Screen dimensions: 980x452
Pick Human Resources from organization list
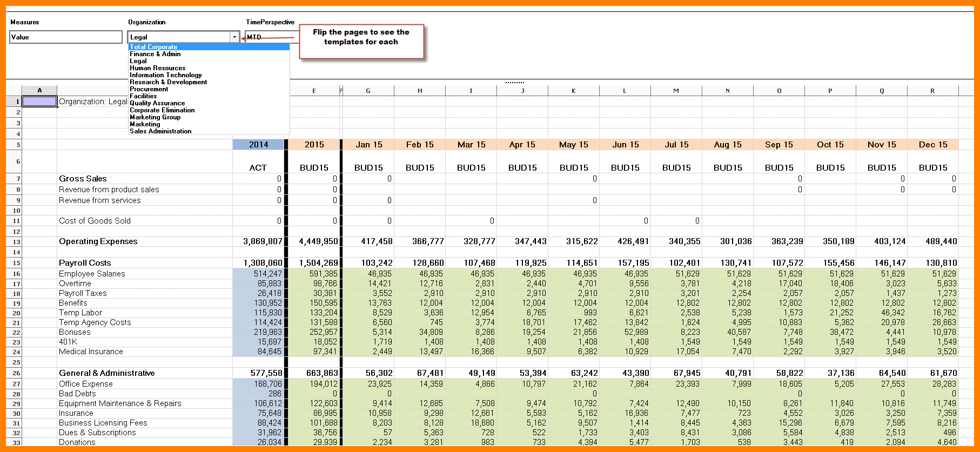(157, 68)
